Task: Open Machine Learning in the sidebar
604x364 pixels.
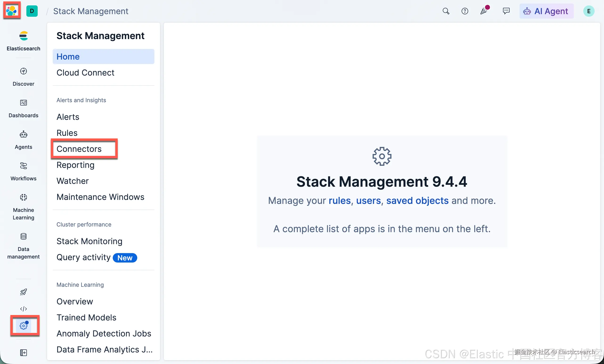Action: point(24,207)
